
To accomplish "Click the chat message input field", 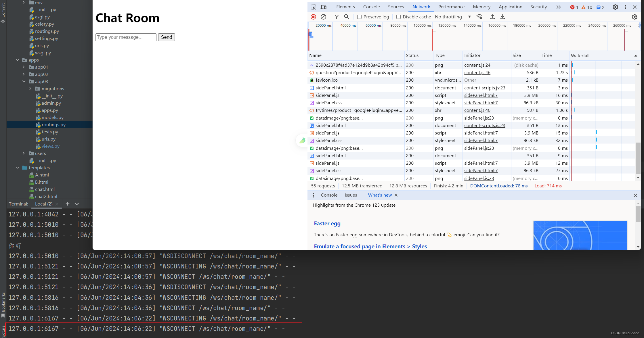I will 126,37.
